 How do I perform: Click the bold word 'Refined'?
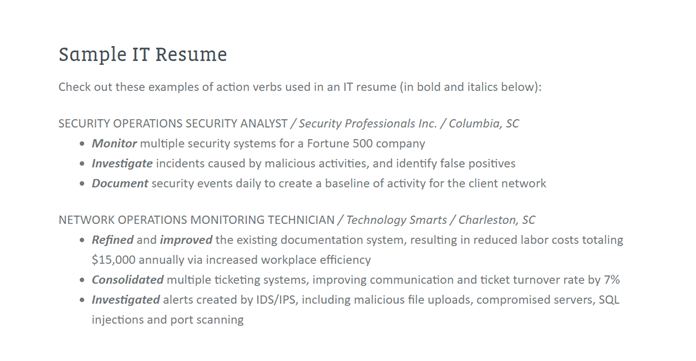112,240
